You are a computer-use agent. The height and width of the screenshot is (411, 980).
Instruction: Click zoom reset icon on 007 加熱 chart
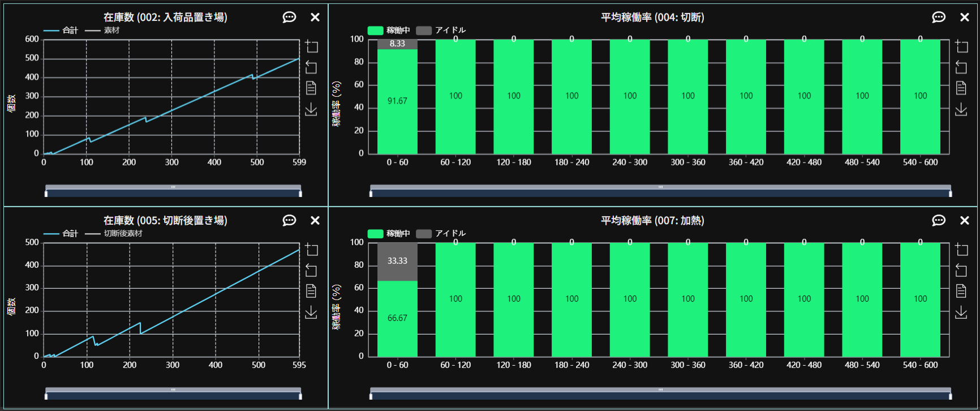[x=961, y=270]
